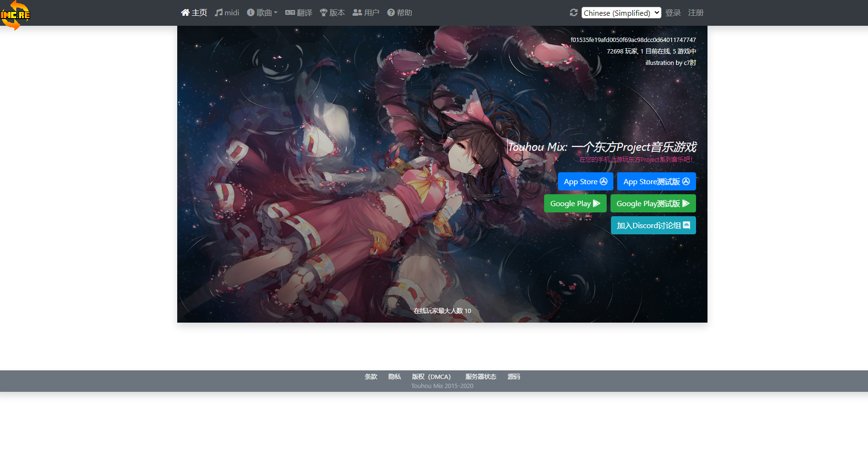The width and height of the screenshot is (868, 451).
Task: Open the 服务器状态 server status link
Action: pos(481,377)
